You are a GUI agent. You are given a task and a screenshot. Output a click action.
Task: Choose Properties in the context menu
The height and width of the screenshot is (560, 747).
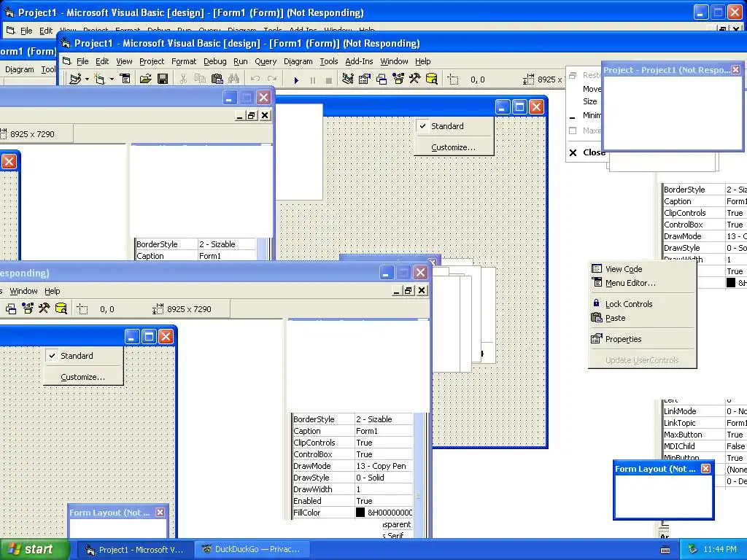pyautogui.click(x=642, y=339)
